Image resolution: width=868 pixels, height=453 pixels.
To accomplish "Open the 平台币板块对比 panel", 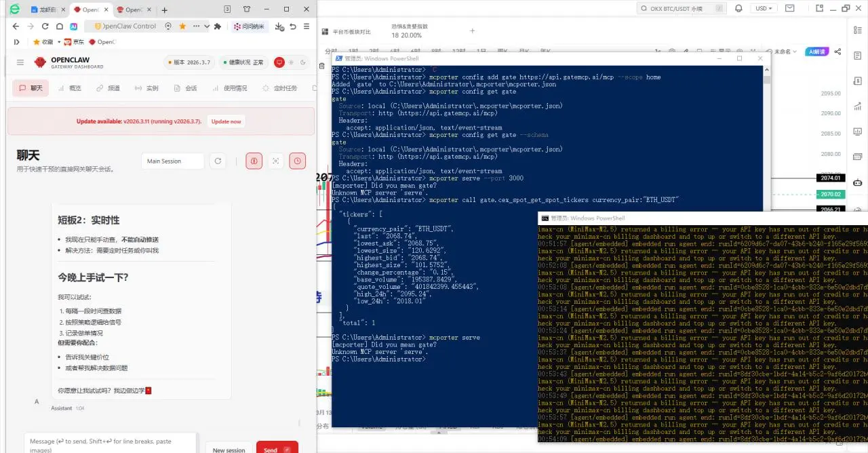I will tap(347, 31).
